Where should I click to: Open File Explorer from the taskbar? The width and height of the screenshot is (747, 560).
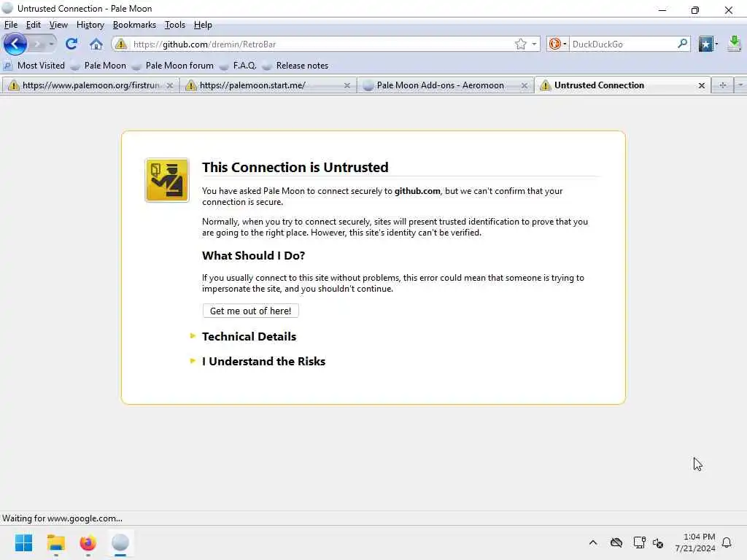coord(55,542)
